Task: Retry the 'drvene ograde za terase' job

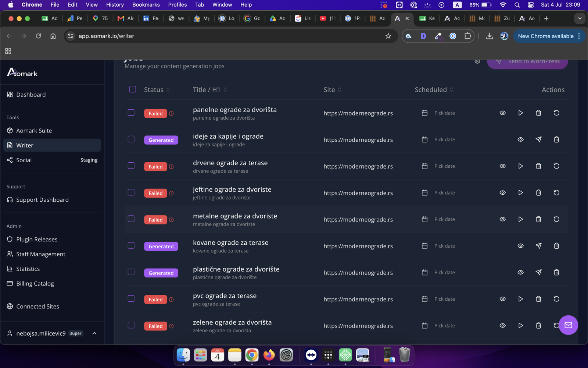Action: pyautogui.click(x=556, y=166)
